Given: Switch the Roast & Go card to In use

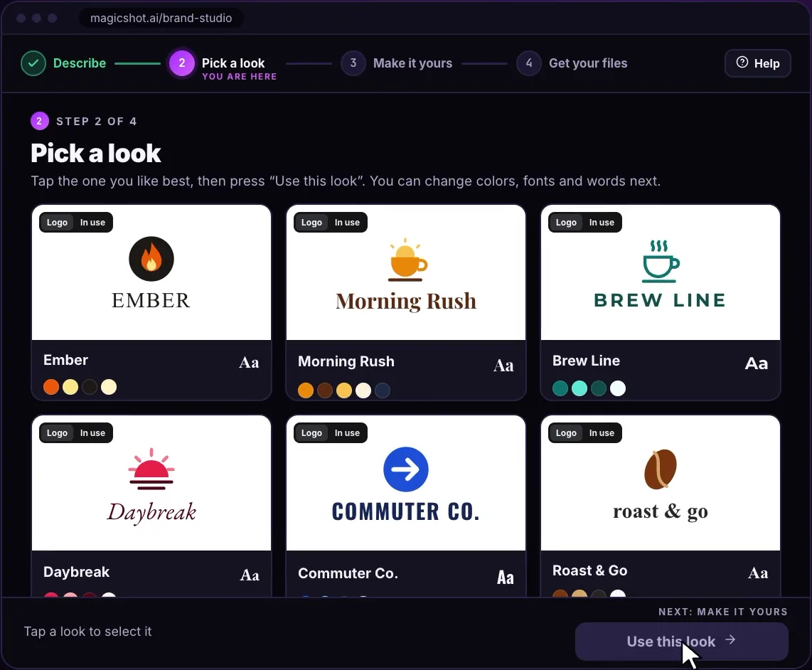Looking at the screenshot, I should (602, 432).
